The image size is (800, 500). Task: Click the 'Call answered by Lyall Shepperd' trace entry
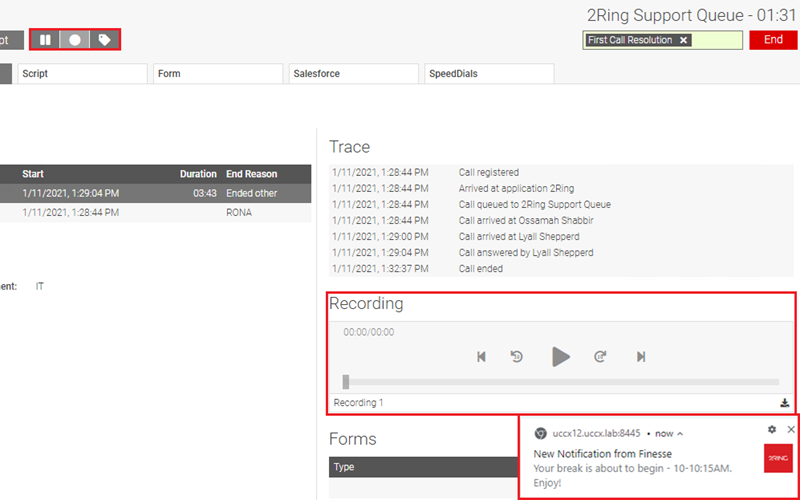coord(526,253)
